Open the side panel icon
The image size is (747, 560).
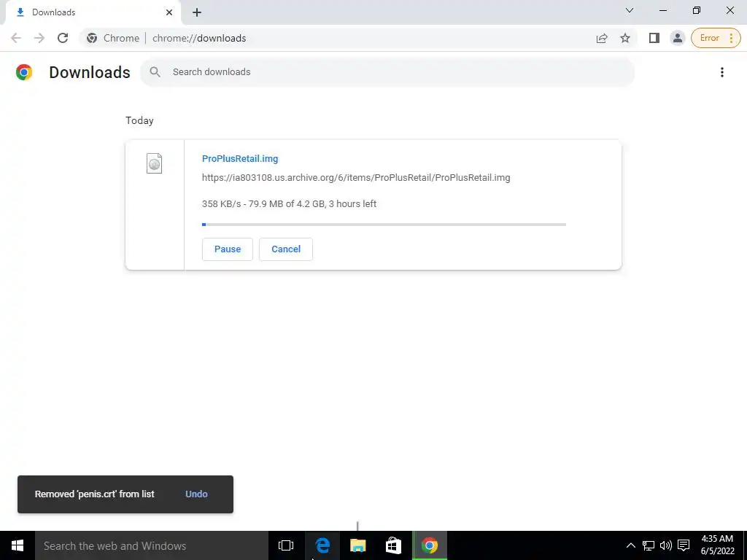click(x=654, y=38)
